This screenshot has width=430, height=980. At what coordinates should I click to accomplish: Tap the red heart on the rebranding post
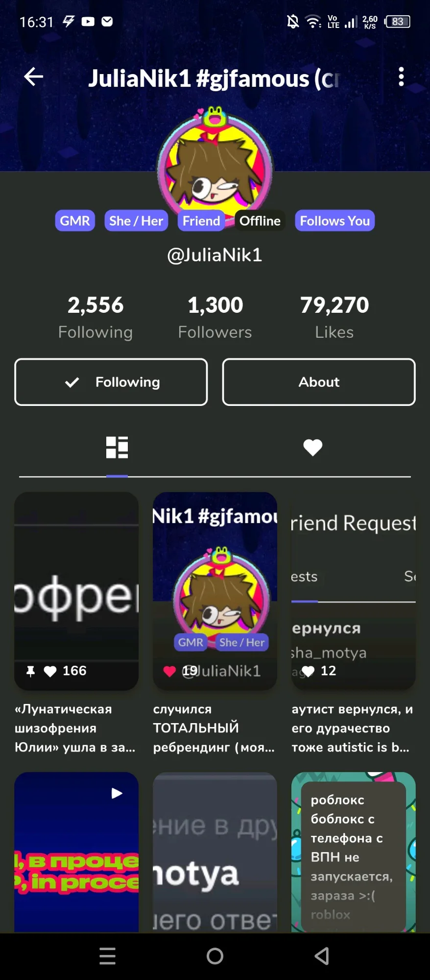(x=169, y=671)
